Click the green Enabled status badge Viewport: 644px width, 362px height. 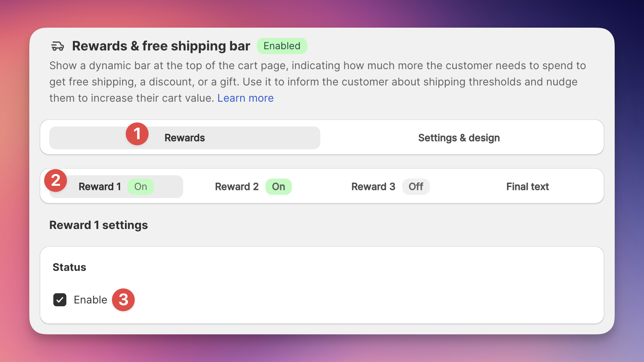pos(282,46)
